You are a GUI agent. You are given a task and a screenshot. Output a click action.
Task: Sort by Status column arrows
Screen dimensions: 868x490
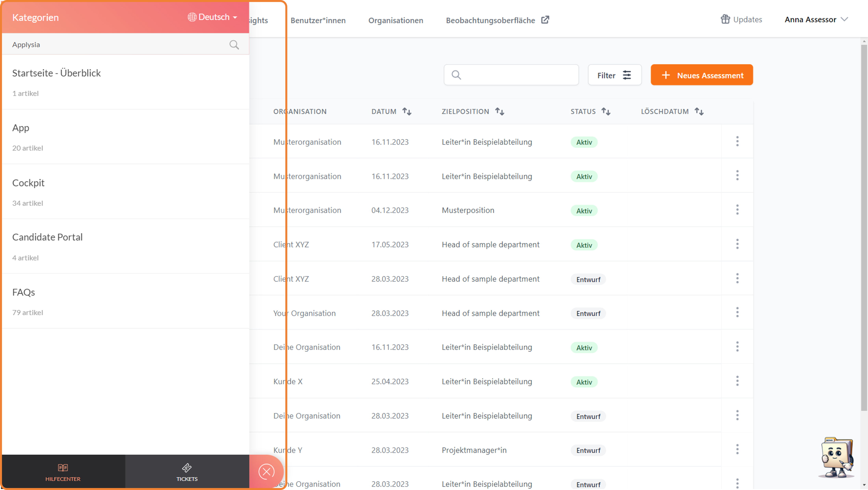606,111
